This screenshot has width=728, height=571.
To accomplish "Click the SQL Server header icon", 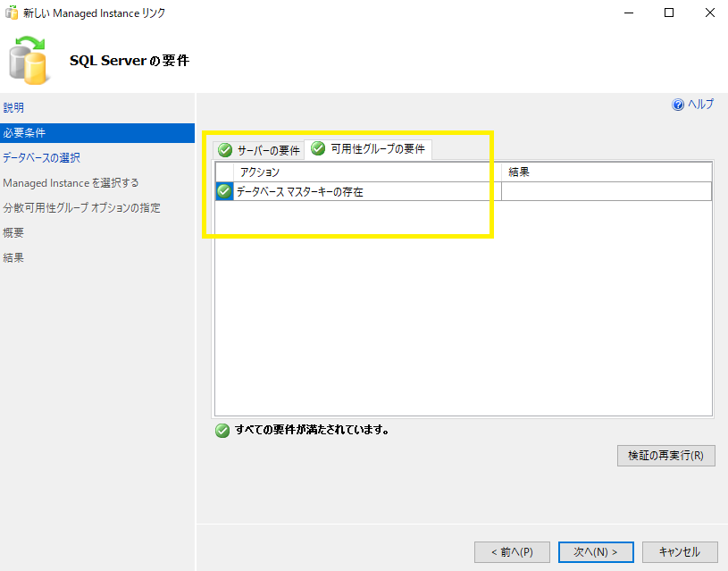I will tap(29, 63).
